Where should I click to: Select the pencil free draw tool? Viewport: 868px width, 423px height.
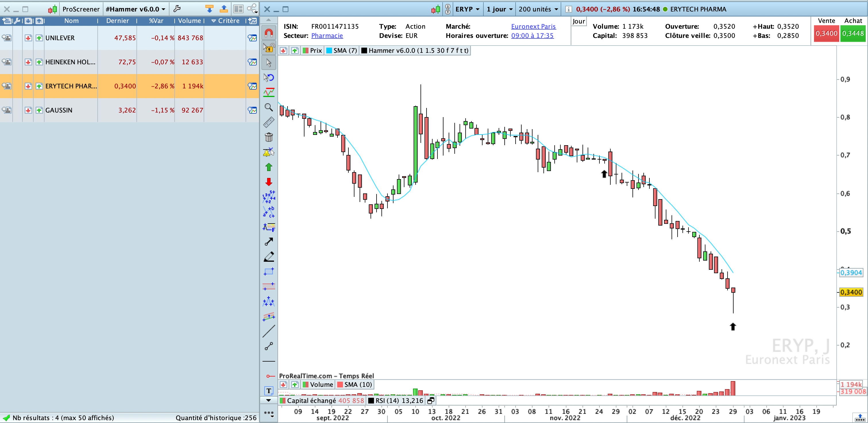click(x=269, y=257)
